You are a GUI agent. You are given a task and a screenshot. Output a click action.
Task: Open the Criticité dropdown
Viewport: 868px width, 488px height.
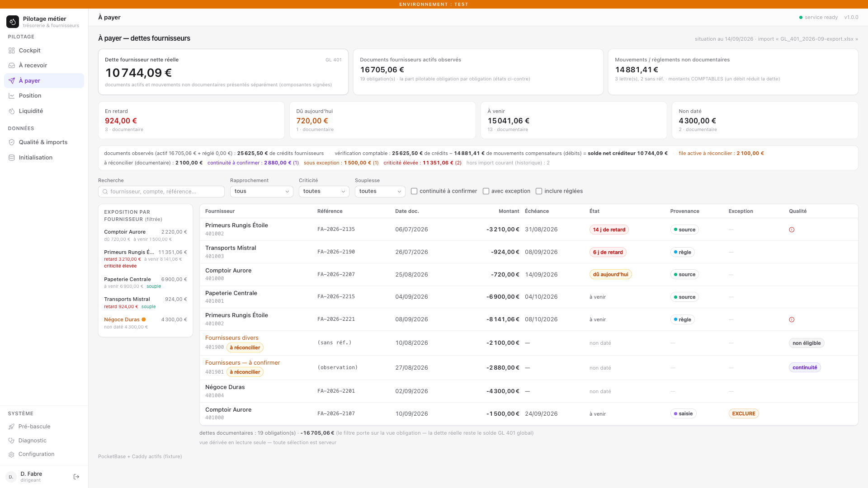pos(324,192)
